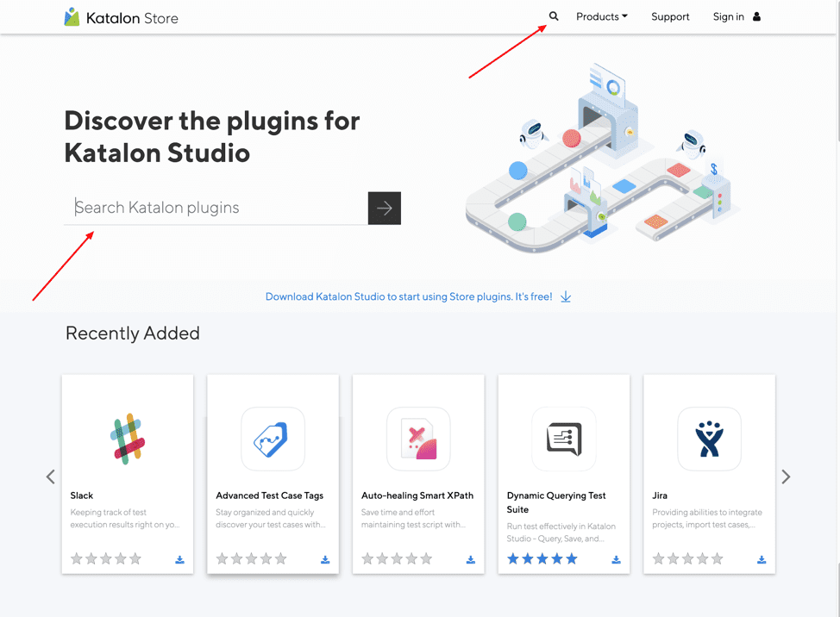
Task: Download the Jira plugin via its download icon
Action: (x=762, y=560)
